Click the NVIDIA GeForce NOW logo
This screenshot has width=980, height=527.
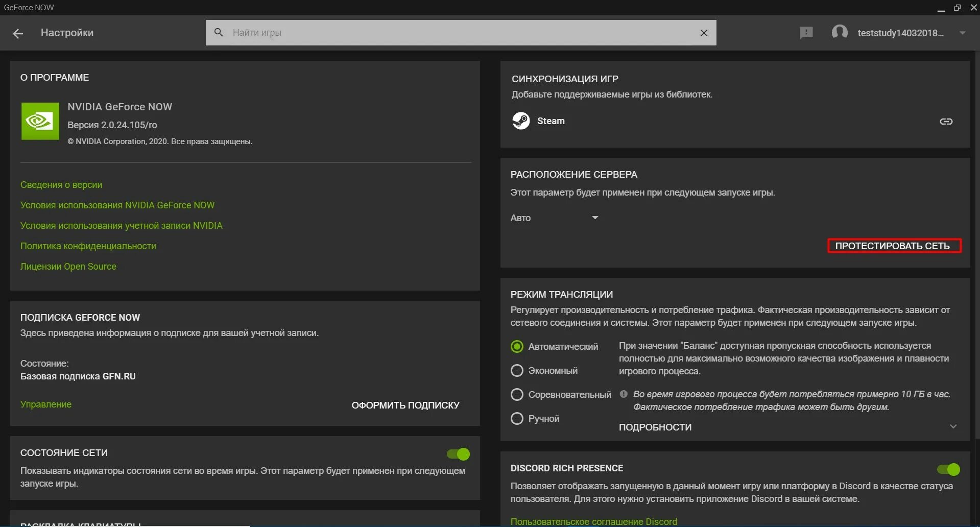[x=40, y=121]
